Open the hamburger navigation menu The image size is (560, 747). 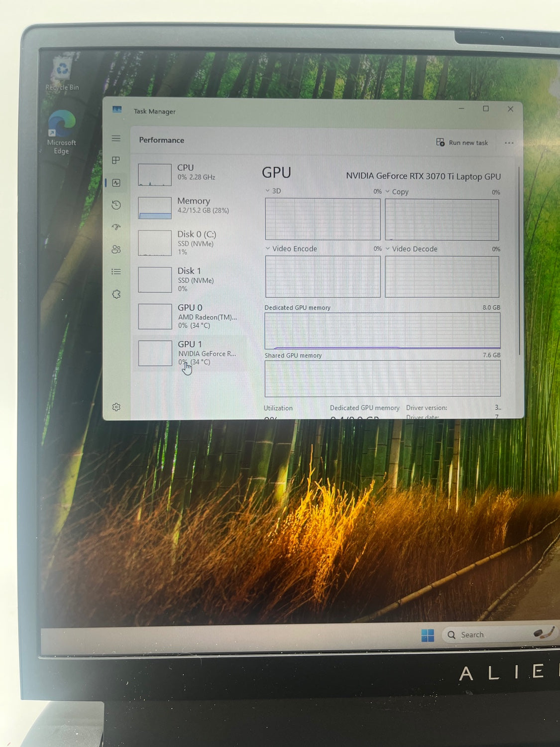pos(116,138)
